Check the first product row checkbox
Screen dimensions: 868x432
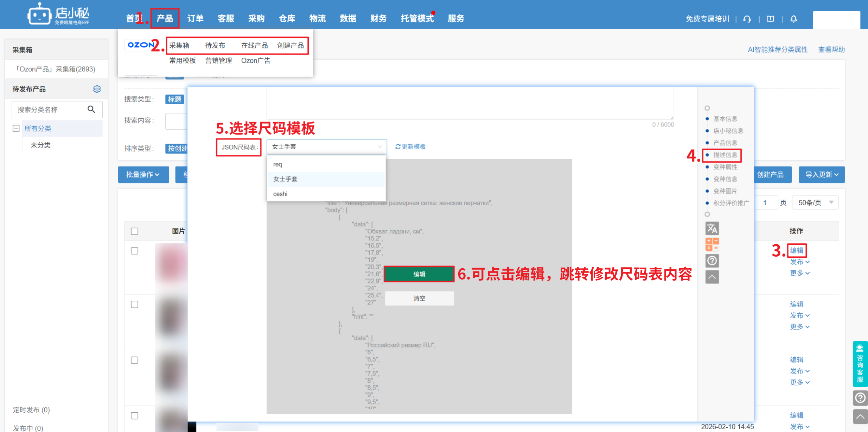(134, 251)
